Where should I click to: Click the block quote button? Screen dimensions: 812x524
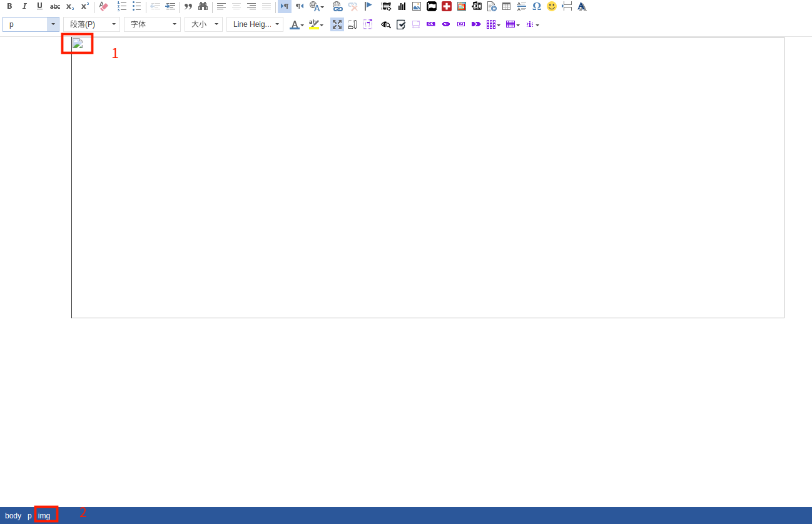coord(188,6)
